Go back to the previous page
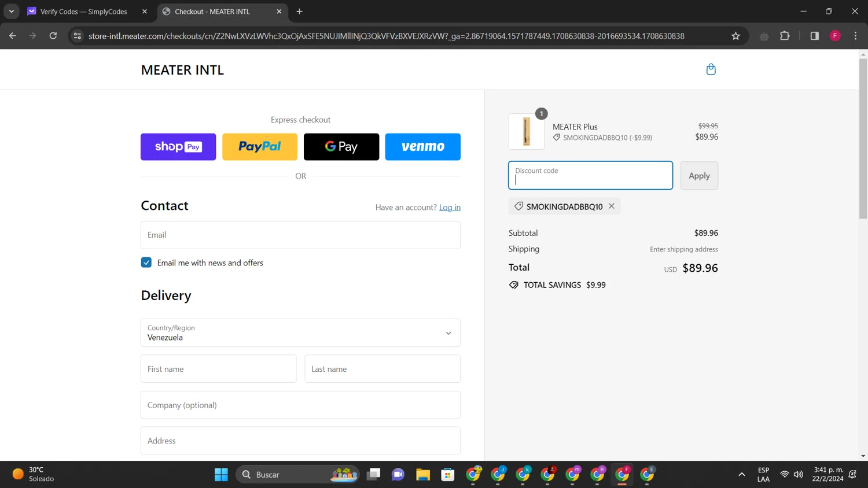 point(13,36)
